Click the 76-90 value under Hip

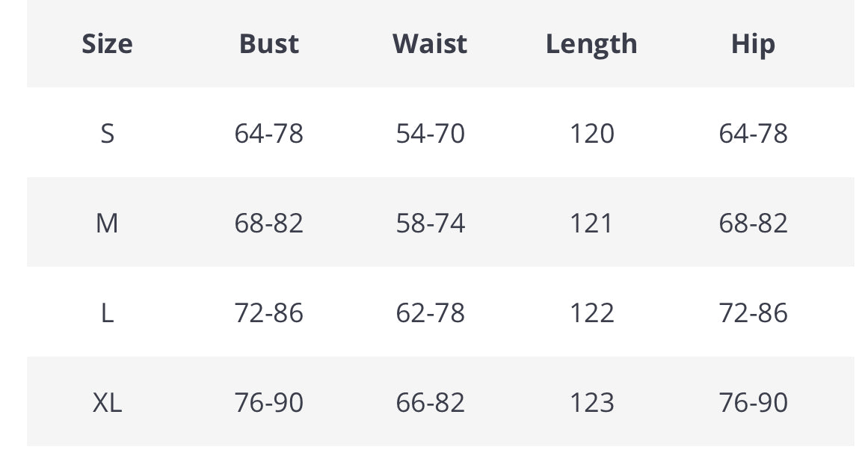753,403
